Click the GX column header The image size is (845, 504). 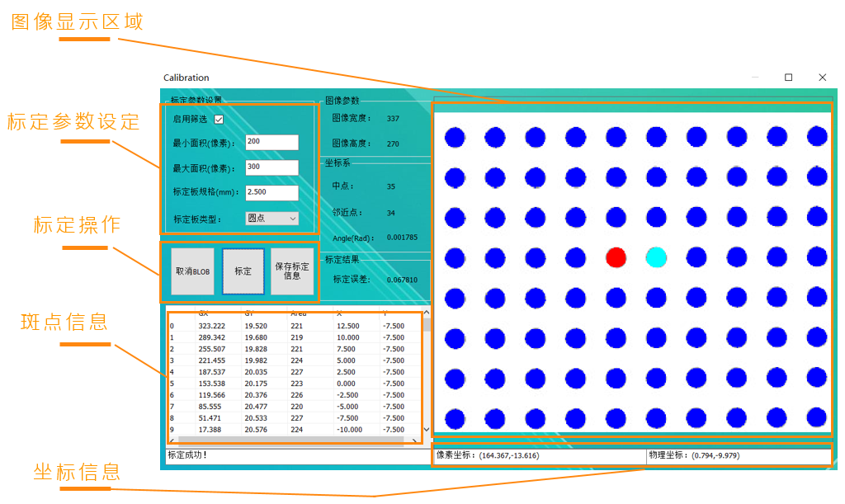pos(203,313)
